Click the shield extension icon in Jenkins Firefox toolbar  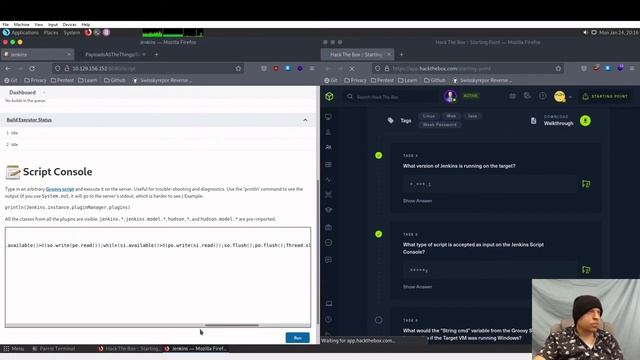click(264, 69)
